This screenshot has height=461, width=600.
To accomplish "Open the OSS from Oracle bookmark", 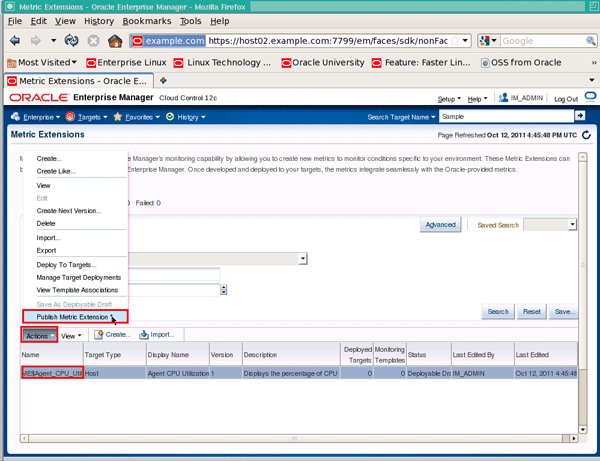I will pos(521,62).
